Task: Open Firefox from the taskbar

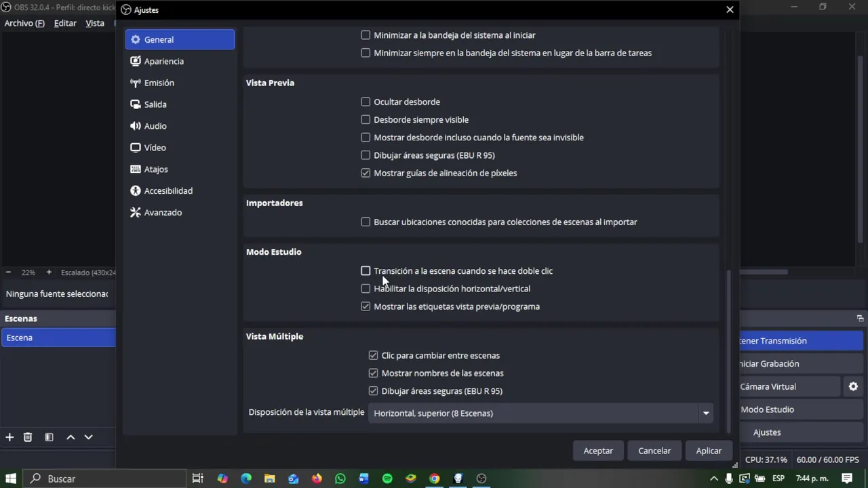Action: click(x=317, y=479)
